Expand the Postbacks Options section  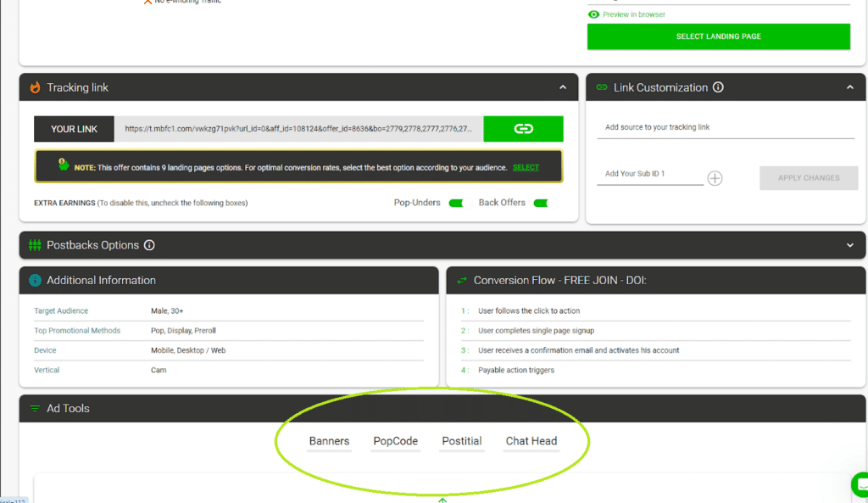point(850,245)
